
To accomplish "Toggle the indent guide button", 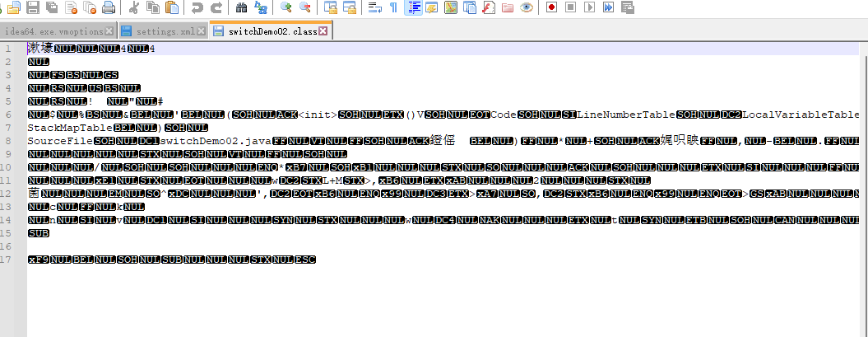I will pyautogui.click(x=413, y=7).
